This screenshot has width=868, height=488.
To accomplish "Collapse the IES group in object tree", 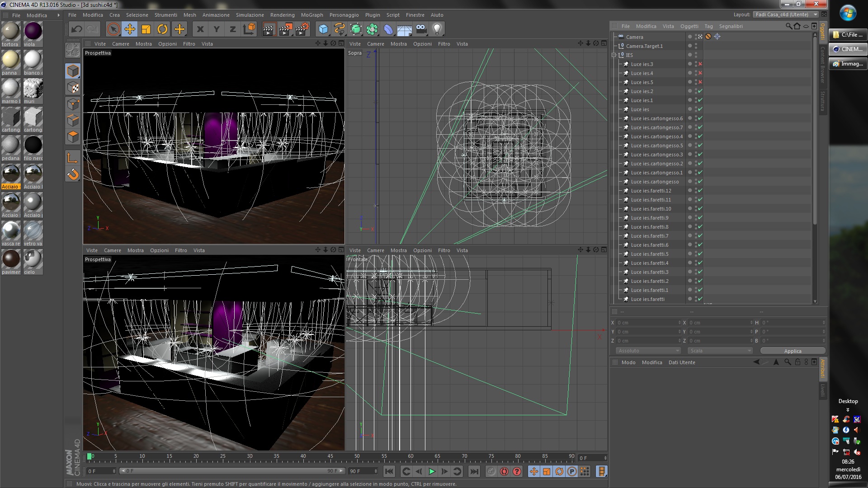I will coord(614,55).
